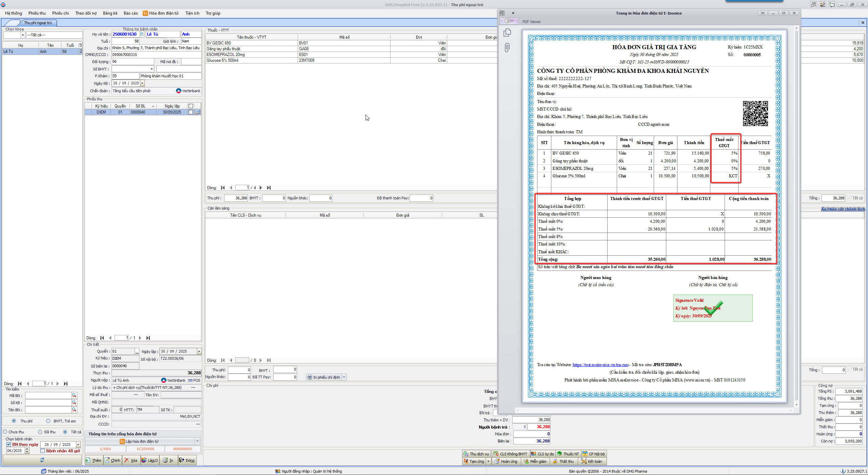Open the Báo cáo menu
The image size is (868, 475).
click(131, 13)
